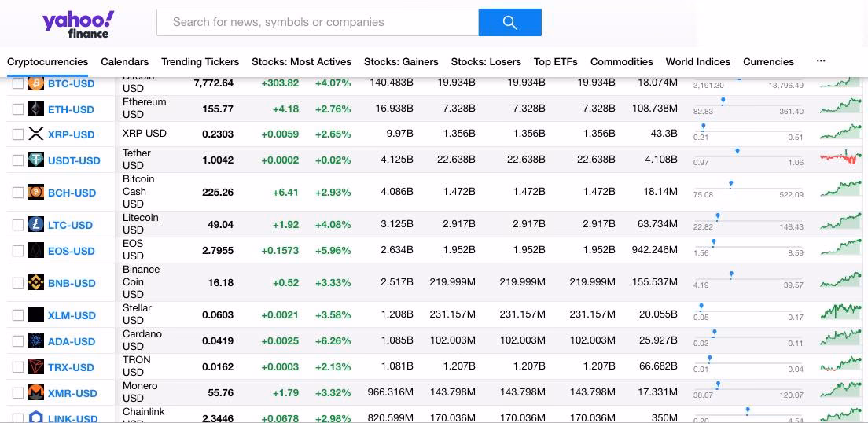868x423 pixels.
Task: Open more navigation options ellipsis
Action: (x=821, y=61)
